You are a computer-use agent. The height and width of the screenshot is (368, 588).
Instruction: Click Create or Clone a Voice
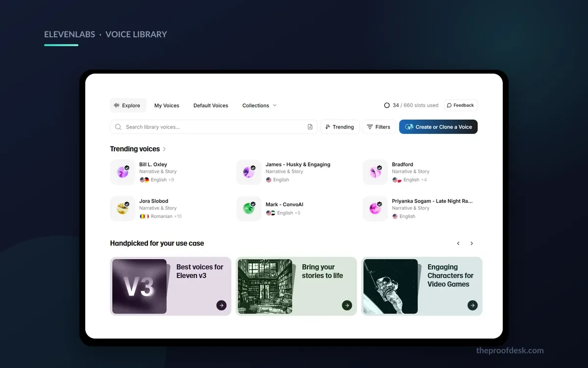click(x=439, y=127)
